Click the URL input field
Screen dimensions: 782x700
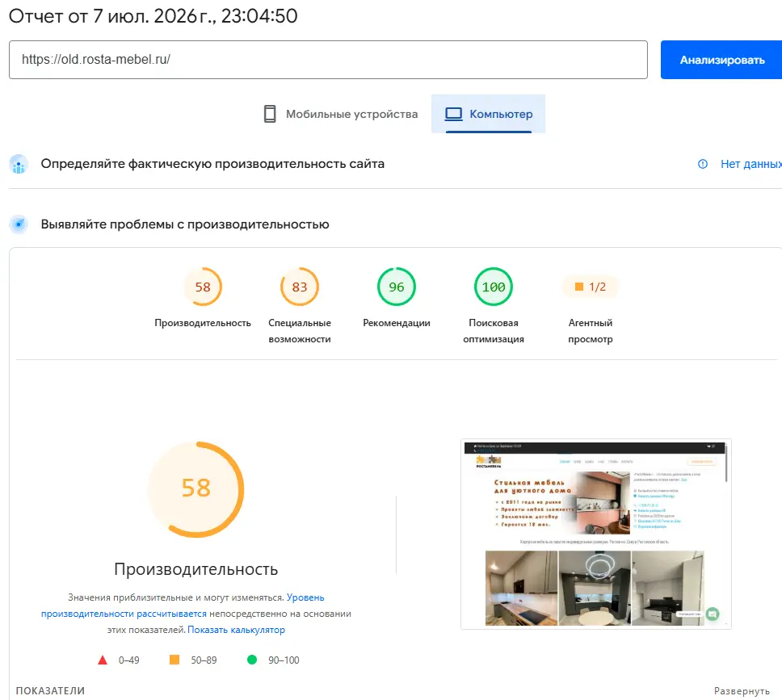(328, 60)
